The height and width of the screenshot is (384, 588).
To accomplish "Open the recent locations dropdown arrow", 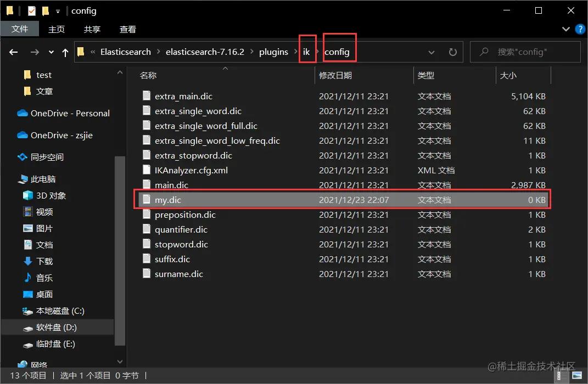I will click(x=52, y=52).
